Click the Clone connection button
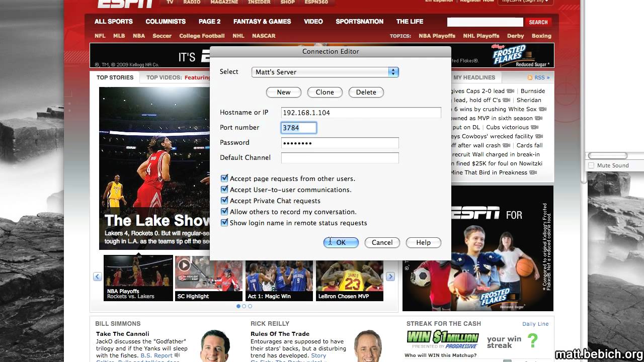644x362 pixels. tap(325, 92)
